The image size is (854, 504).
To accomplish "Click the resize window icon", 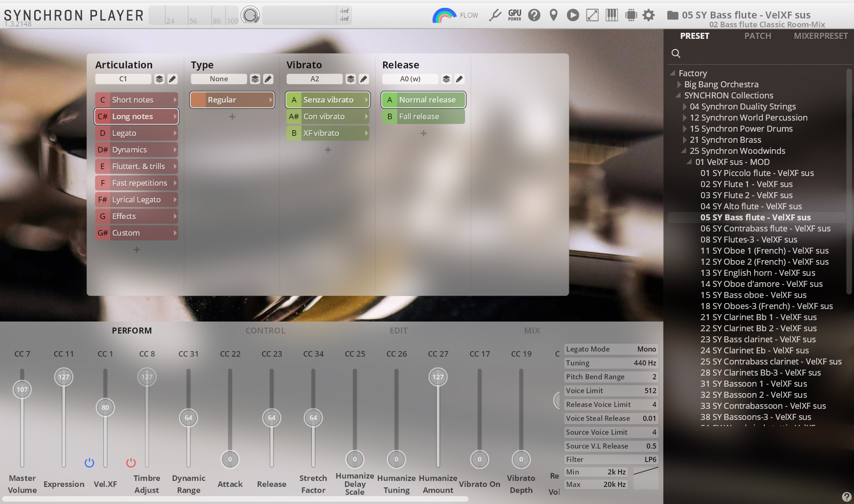I will tap(592, 15).
